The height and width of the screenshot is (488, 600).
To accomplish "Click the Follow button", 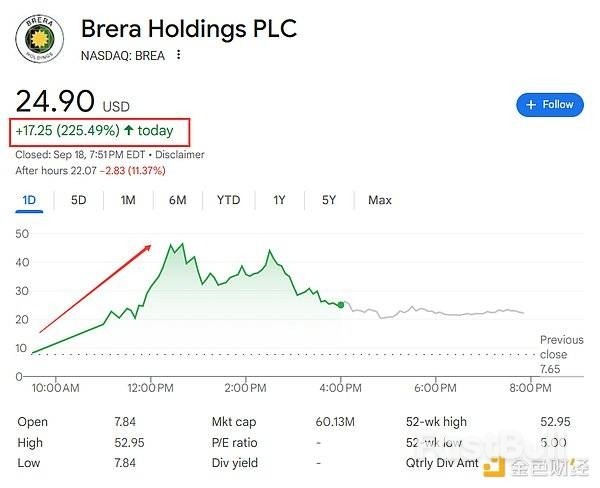I will [x=549, y=104].
